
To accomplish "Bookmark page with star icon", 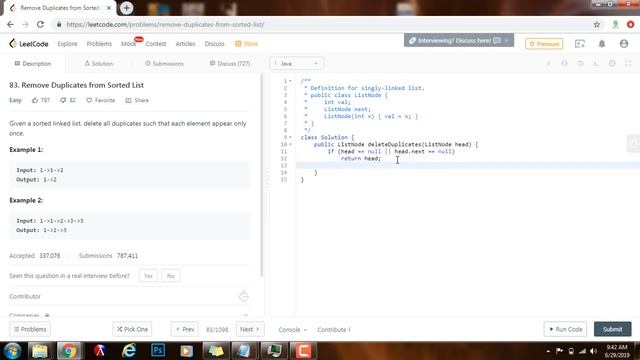I will pos(597,24).
